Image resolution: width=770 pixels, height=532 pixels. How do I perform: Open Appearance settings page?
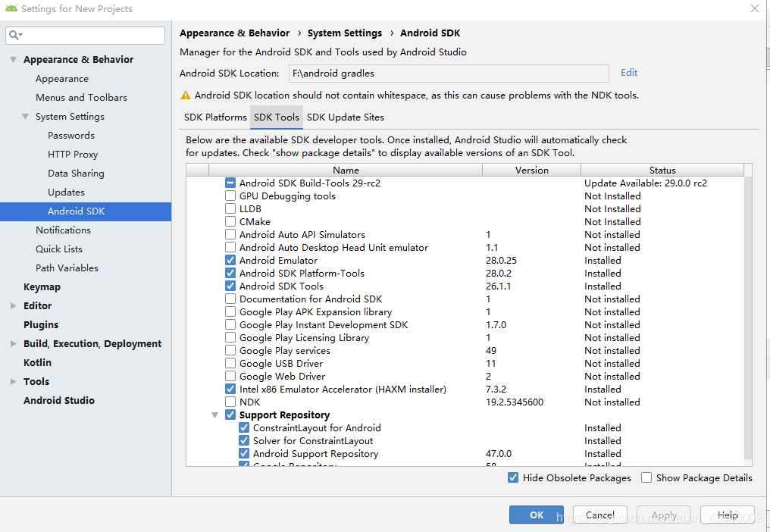(x=62, y=79)
